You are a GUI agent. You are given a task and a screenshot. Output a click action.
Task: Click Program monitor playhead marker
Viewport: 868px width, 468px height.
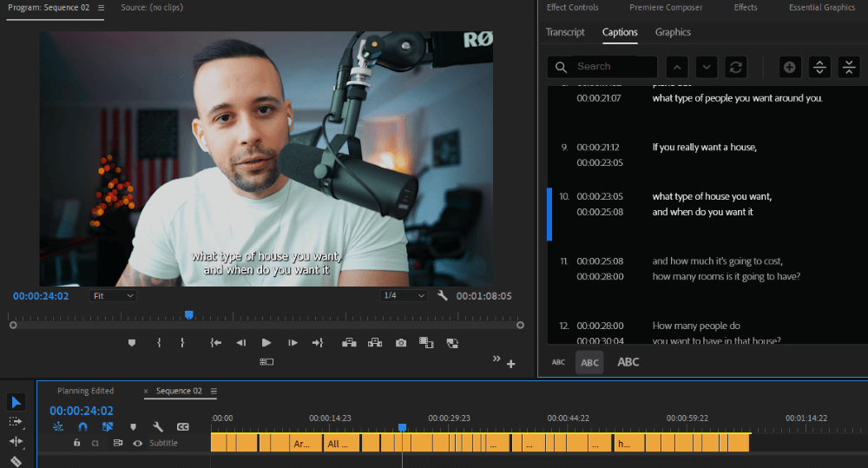click(188, 315)
